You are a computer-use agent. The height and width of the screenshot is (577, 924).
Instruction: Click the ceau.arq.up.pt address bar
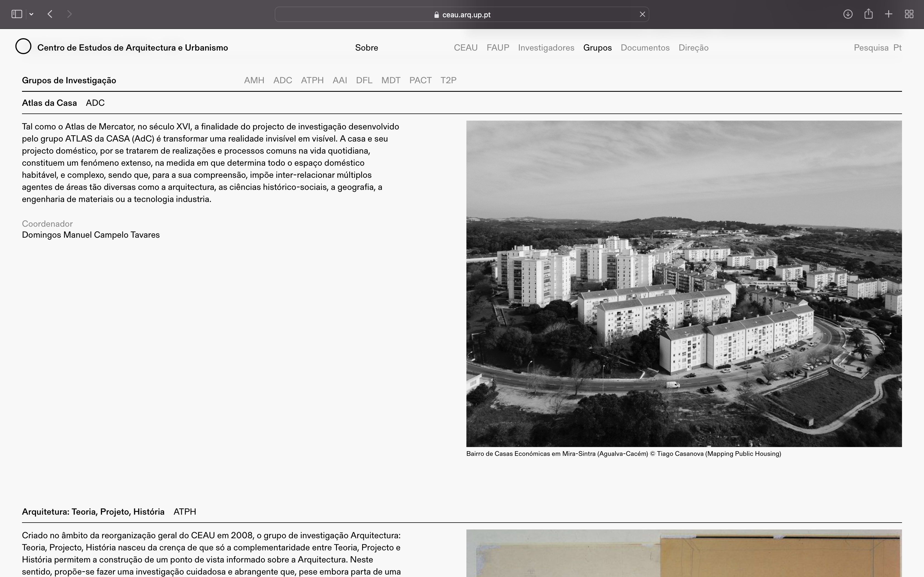click(462, 15)
